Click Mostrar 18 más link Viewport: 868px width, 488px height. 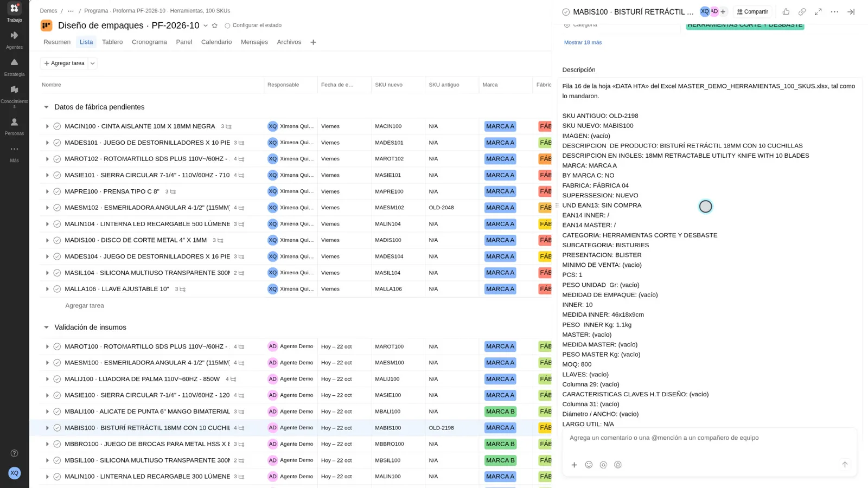[x=583, y=42]
